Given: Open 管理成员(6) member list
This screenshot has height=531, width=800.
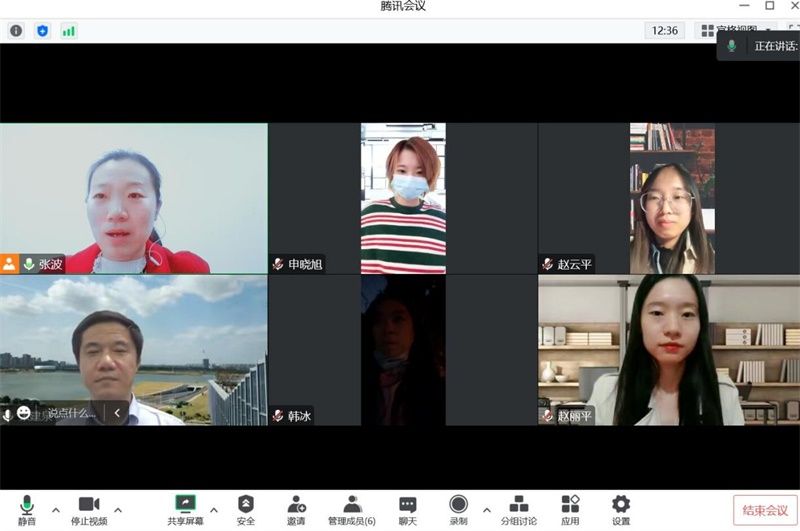Looking at the screenshot, I should pos(352,509).
